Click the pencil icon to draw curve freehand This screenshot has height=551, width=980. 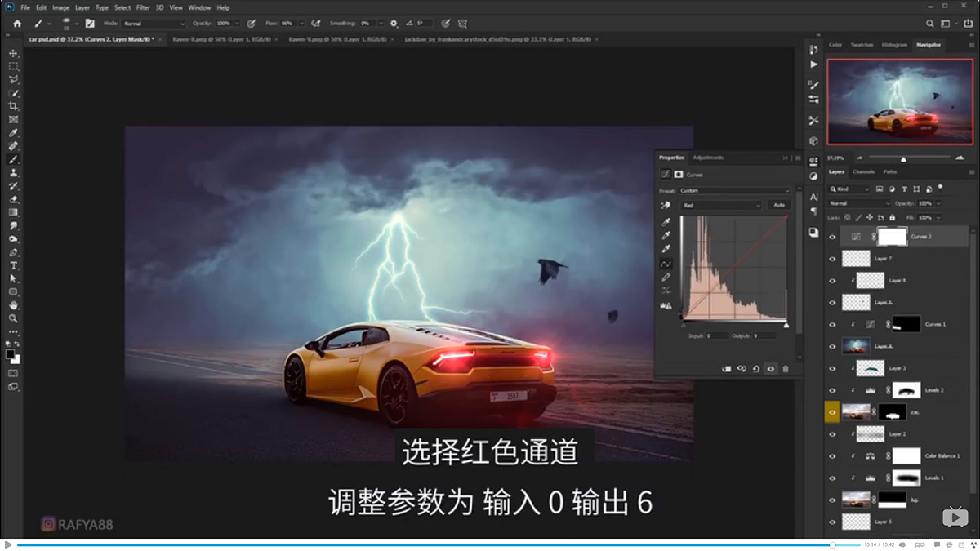click(x=666, y=278)
